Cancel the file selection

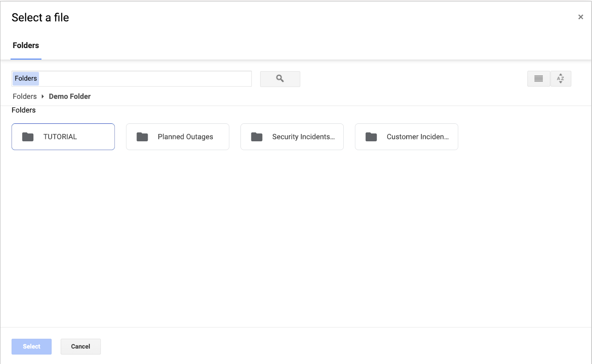point(81,347)
